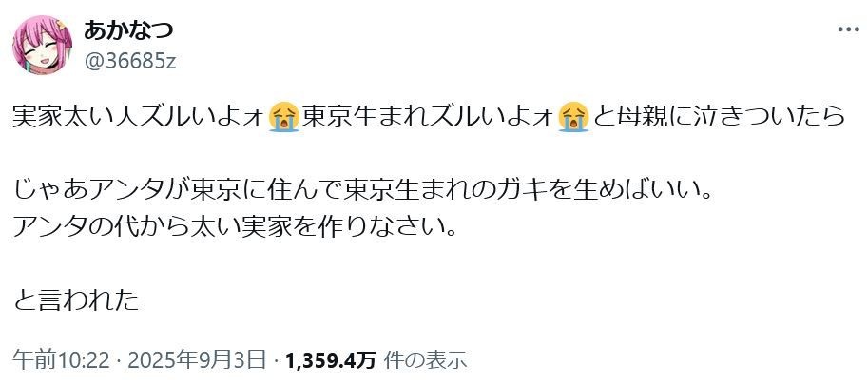Click the 1,359.4万 view count number

click(x=331, y=360)
